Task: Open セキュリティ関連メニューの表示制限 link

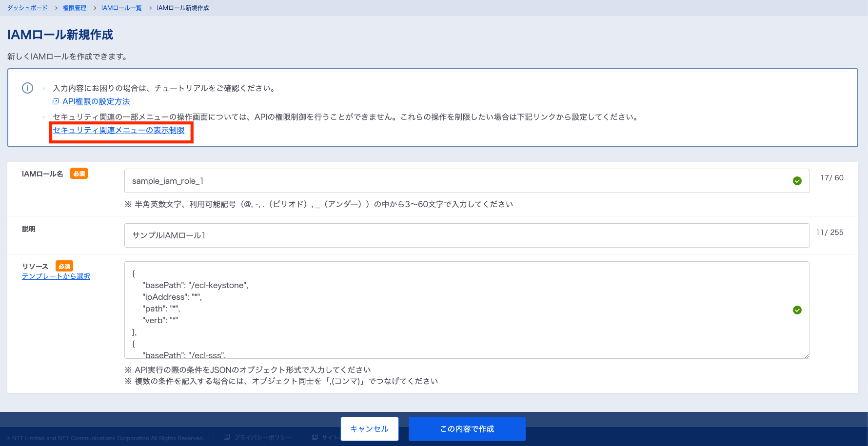Action: click(118, 130)
